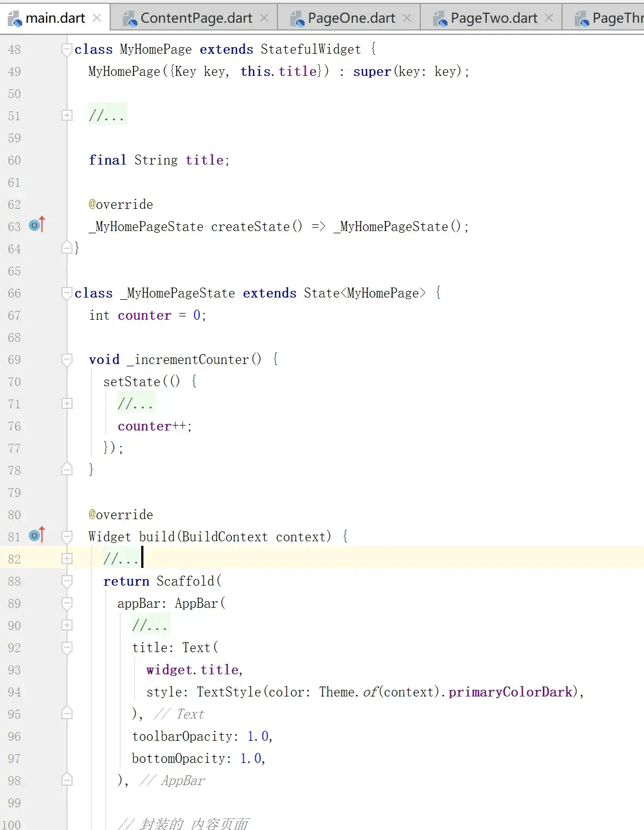
Task: Click '_incrementCounter()' method name
Action: point(194,360)
